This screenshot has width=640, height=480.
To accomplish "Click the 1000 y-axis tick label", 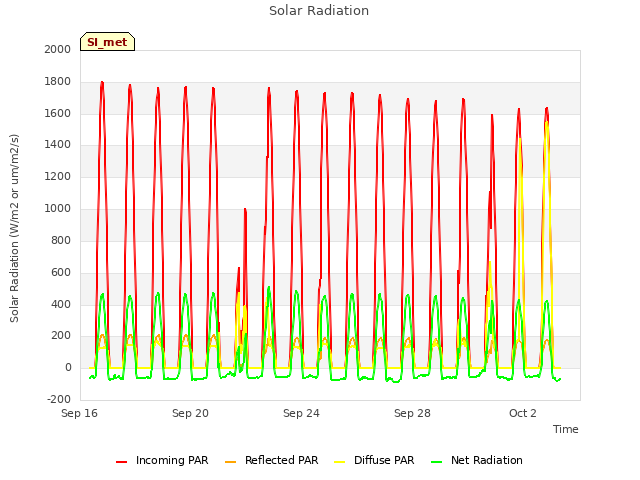I will click(58, 209).
